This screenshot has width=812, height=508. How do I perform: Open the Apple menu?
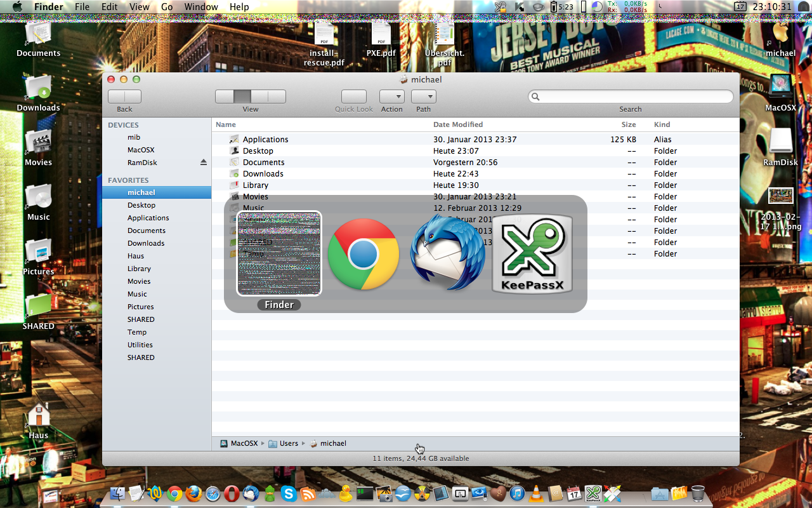(17, 7)
